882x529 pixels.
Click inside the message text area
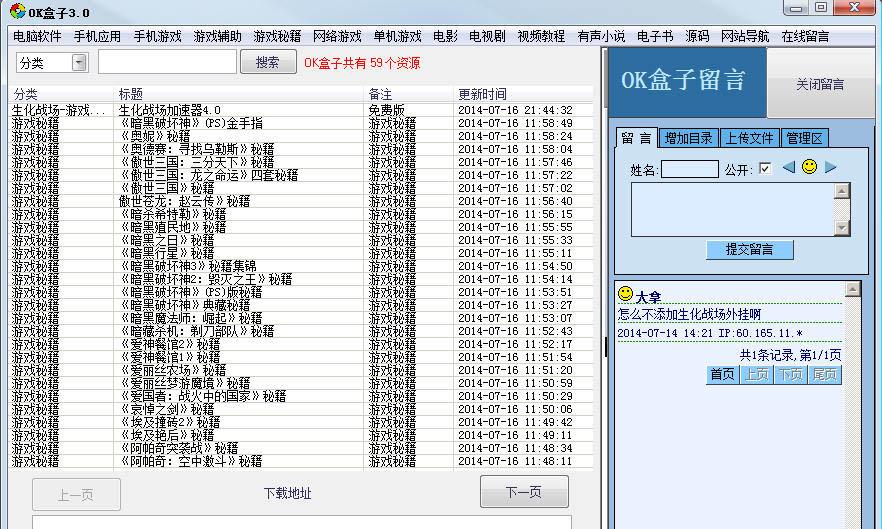pos(733,209)
